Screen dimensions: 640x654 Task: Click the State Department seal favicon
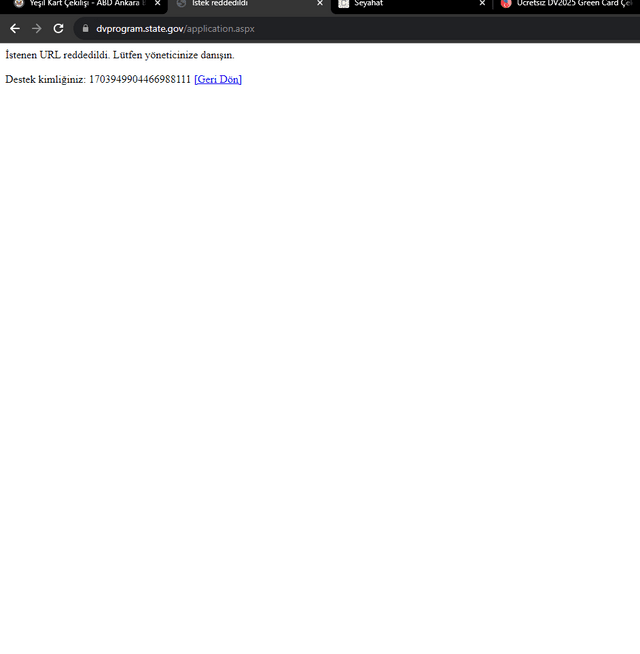click(19, 3)
